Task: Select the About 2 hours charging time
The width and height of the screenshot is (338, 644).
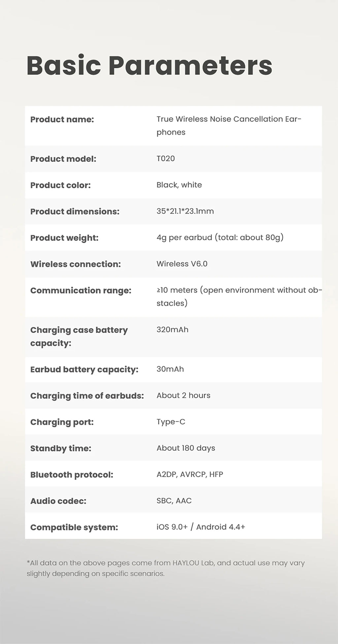Action: 184,396
